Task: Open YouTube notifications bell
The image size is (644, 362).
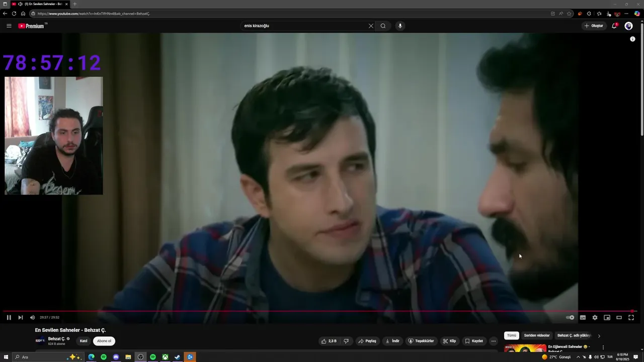Action: tap(614, 26)
